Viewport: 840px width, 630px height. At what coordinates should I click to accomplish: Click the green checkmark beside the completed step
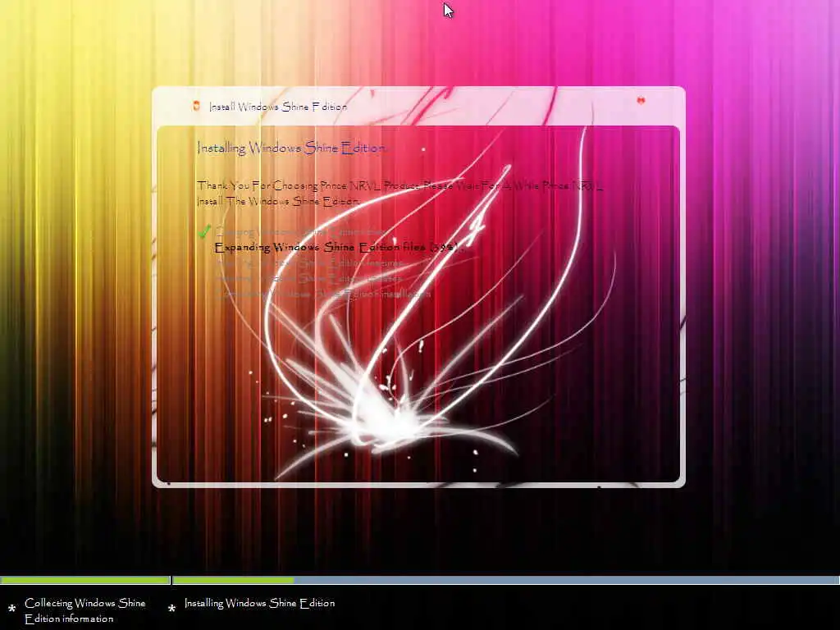204,231
